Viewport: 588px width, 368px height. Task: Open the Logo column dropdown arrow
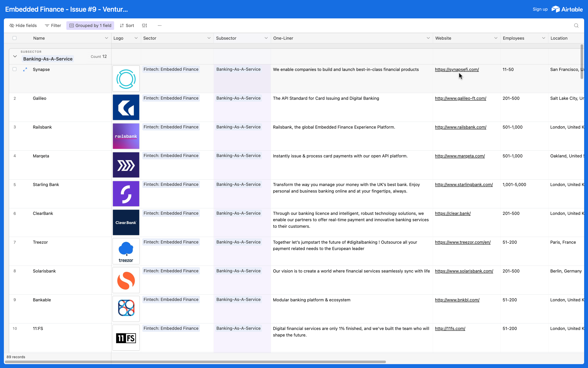point(136,38)
